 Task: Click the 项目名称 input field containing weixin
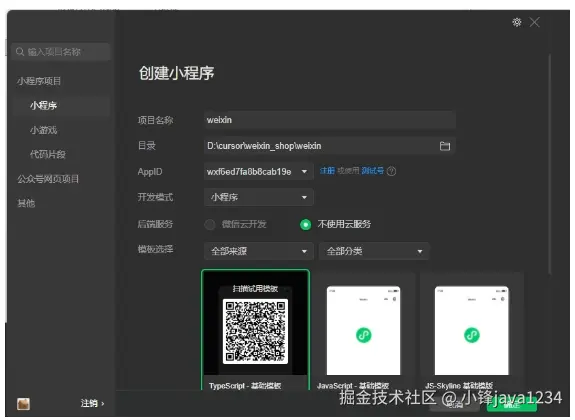click(x=329, y=120)
